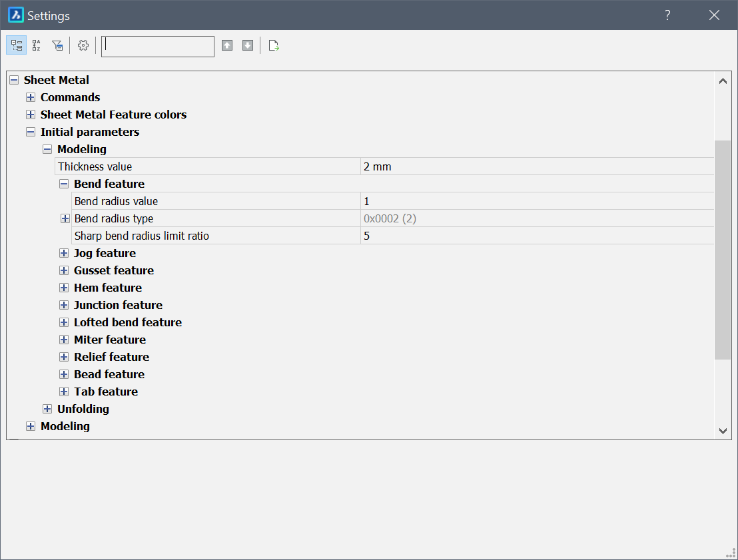Click the scrollbar down arrow
The height and width of the screenshot is (560, 738).
(x=723, y=431)
